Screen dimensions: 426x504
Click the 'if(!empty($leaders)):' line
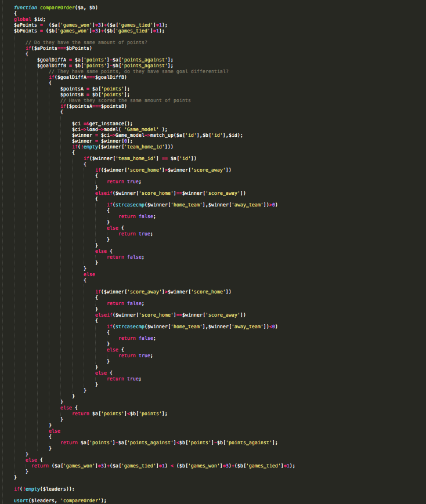(x=44, y=488)
